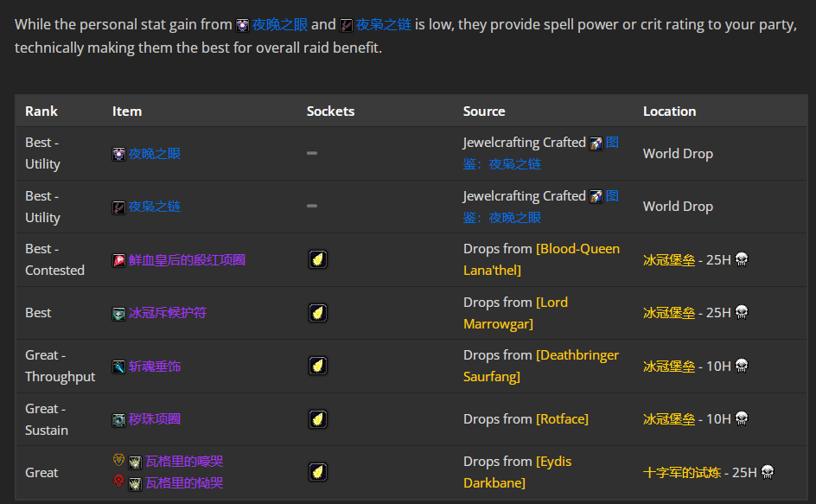Click the 秽珠项圈 item icon
Viewport: 816px width, 504px height.
[118, 420]
